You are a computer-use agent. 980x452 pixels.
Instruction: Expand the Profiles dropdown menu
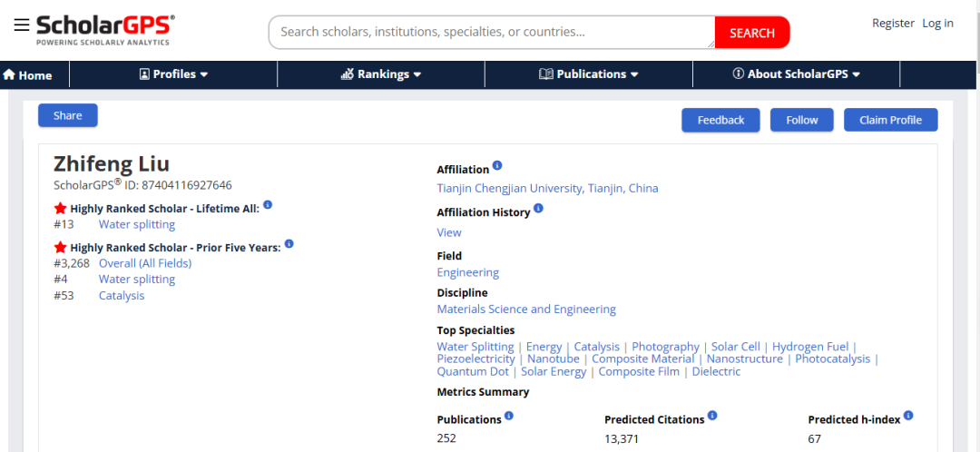coord(173,74)
